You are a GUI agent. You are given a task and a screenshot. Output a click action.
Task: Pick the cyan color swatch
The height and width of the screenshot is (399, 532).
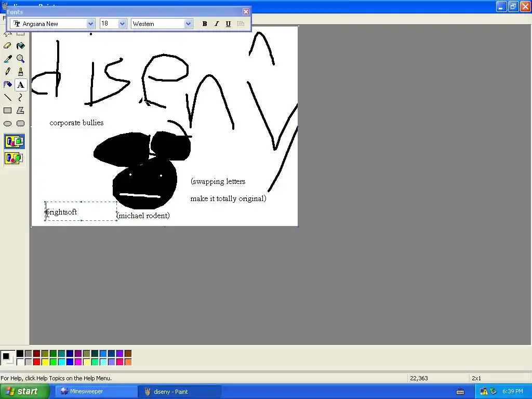pyautogui.click(x=61, y=362)
